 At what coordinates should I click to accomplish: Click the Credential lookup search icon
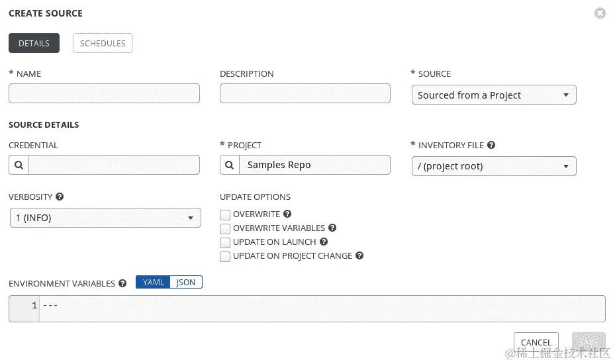[x=19, y=165]
